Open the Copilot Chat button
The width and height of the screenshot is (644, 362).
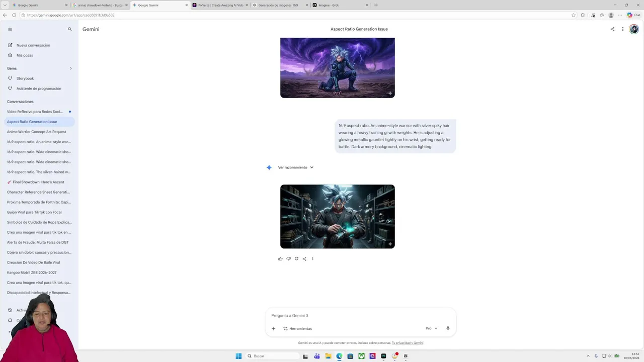(x=633, y=15)
